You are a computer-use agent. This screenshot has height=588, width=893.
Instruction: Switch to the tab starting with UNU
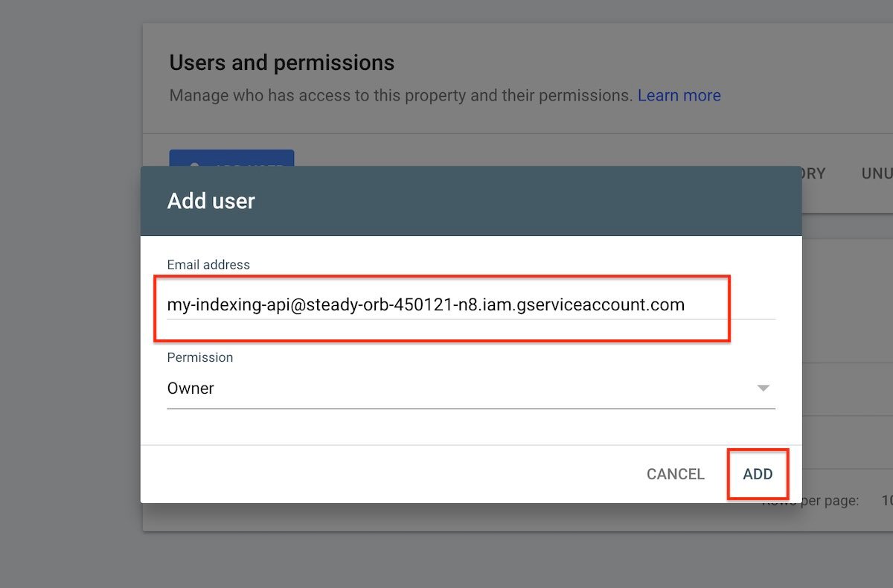coord(877,173)
